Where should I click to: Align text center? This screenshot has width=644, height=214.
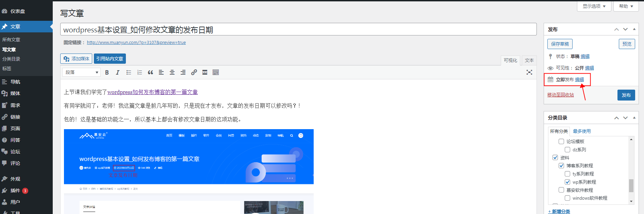[172, 72]
